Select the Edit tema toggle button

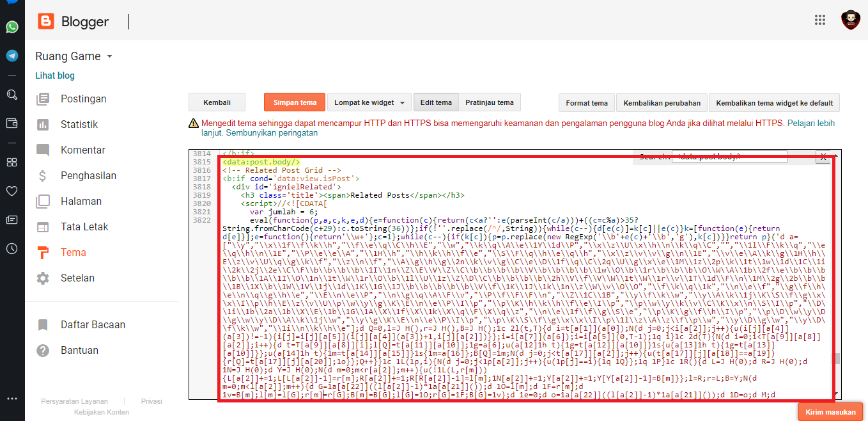tap(436, 102)
